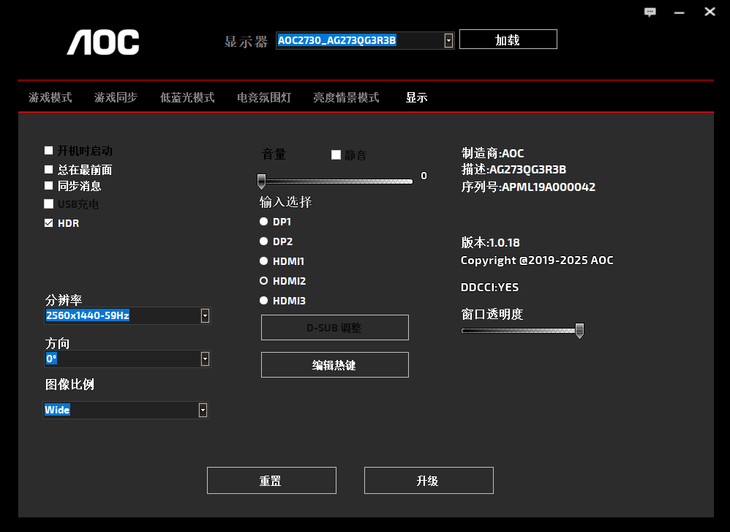Click the 加载 load button

(x=508, y=39)
